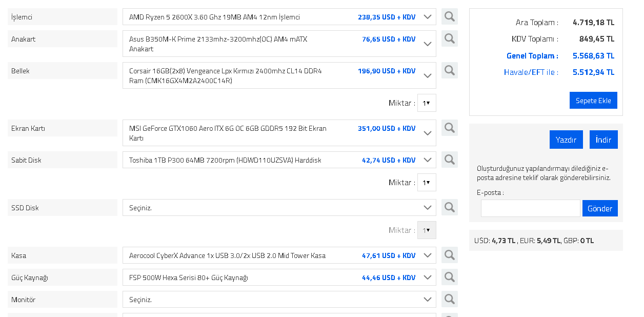This screenshot has width=644, height=317.
Task: Open search for Sabit Disk row
Action: click(x=449, y=160)
